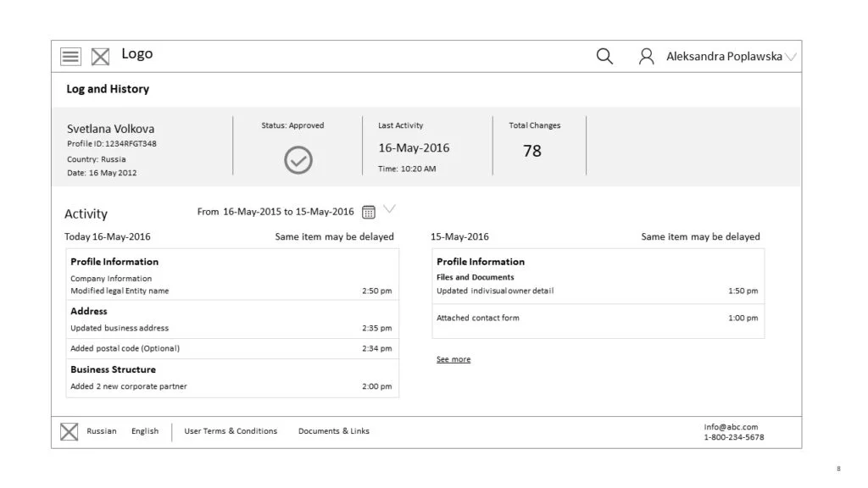Open User Terms & Conditions link
Screen dimensions: 868x488
tap(231, 431)
